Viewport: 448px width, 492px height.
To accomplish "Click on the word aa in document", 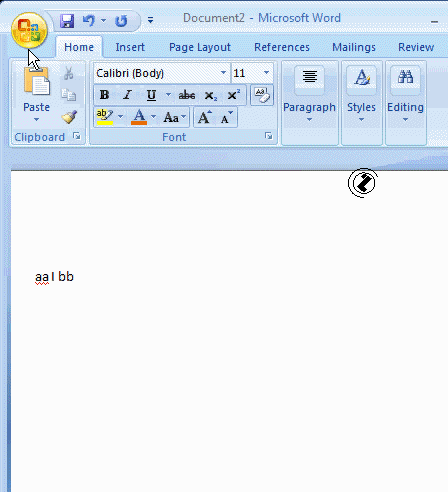I will tap(42, 278).
